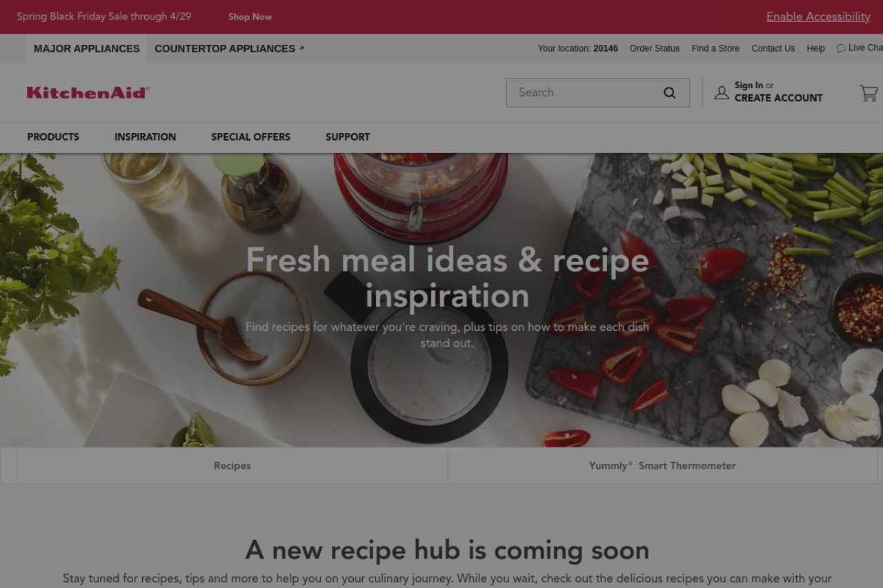Expand the Special Offers menu

click(x=250, y=136)
